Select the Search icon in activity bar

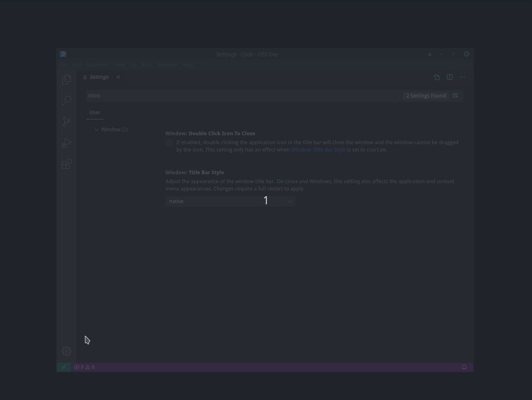66,101
